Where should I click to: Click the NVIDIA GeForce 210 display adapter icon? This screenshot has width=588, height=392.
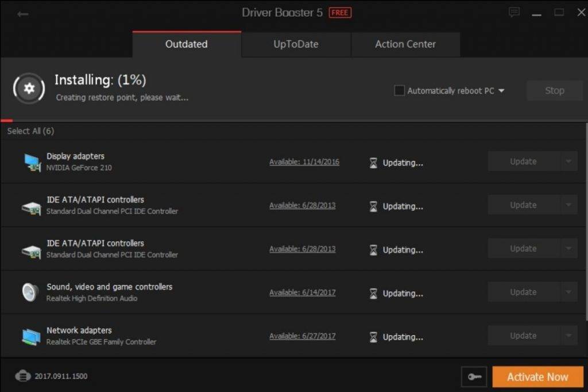(x=32, y=163)
